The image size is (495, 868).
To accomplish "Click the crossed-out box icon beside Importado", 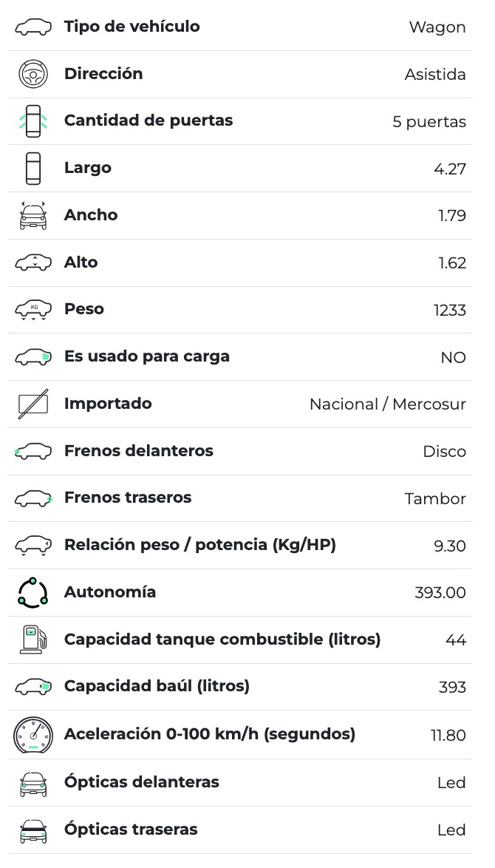I will [x=33, y=404].
